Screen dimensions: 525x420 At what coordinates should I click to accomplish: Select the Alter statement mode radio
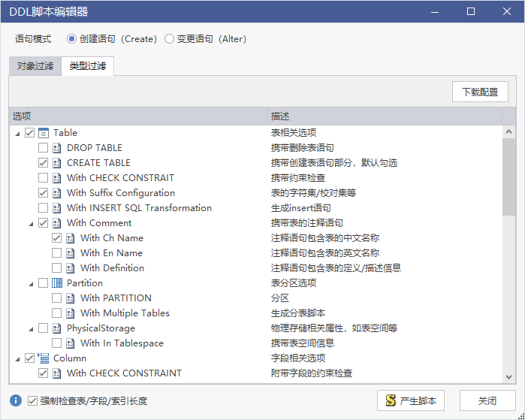tap(169, 39)
